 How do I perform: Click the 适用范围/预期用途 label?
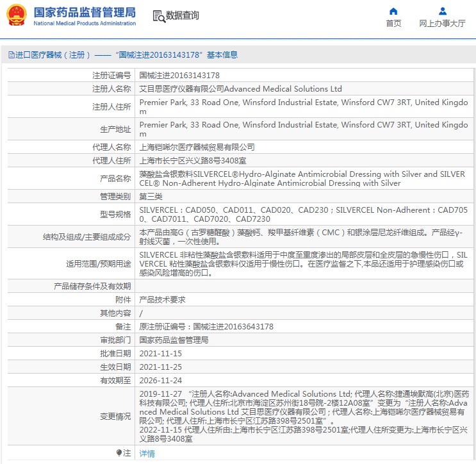click(99, 264)
